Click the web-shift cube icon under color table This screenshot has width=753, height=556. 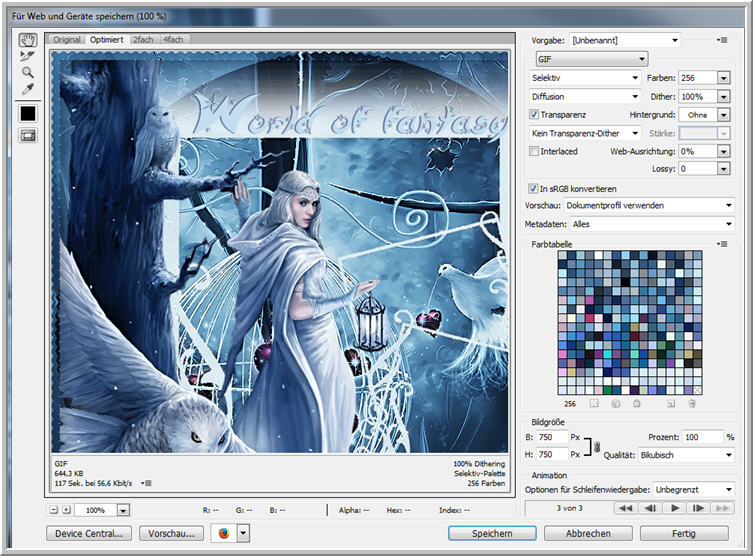point(615,403)
